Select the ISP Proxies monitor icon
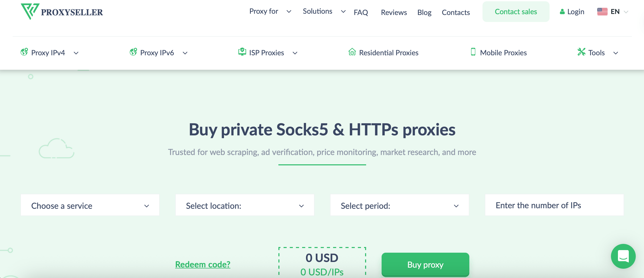 coord(242,52)
